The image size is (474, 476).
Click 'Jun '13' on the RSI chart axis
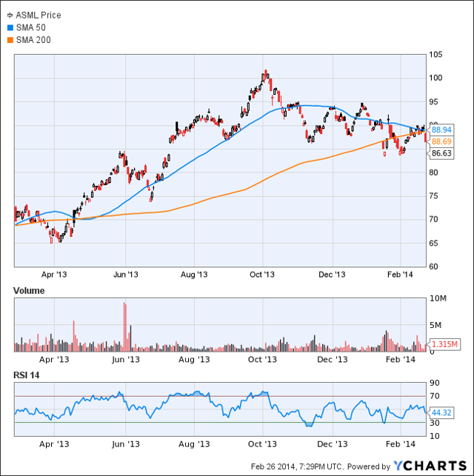click(126, 444)
